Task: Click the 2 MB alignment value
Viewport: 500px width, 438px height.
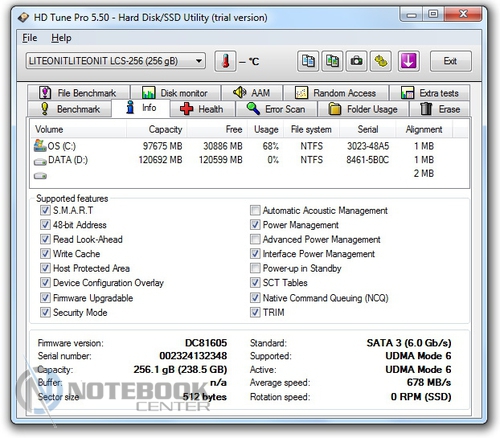Action: pyautogui.click(x=424, y=174)
